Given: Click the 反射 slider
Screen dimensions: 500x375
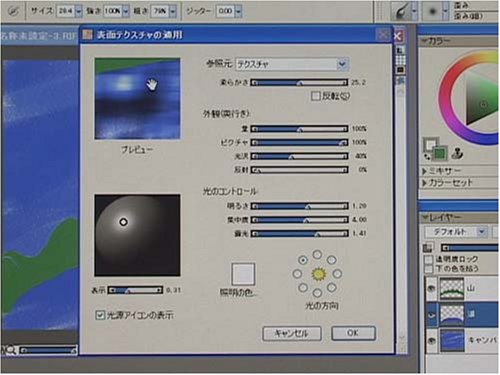Looking at the screenshot, I should coord(299,170).
